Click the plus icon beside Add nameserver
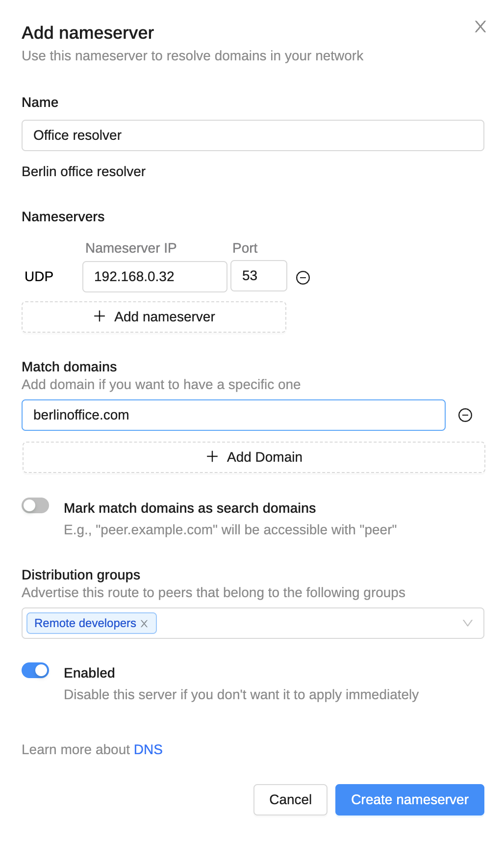 pos(100,316)
